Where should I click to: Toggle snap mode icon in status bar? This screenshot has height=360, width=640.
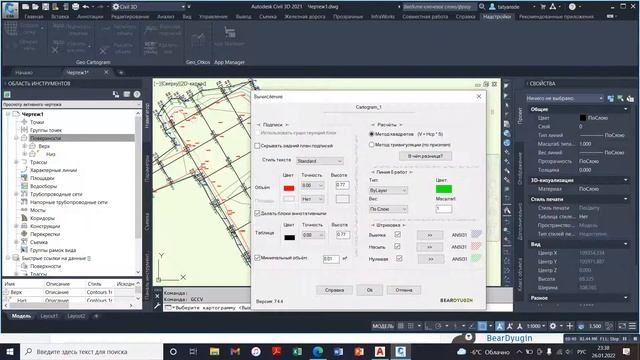(x=411, y=326)
